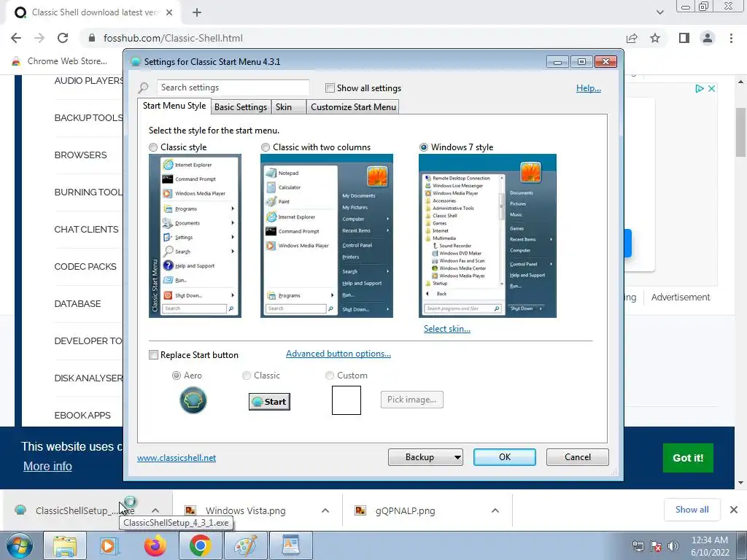Close the Chrome downloads bar

(734, 510)
